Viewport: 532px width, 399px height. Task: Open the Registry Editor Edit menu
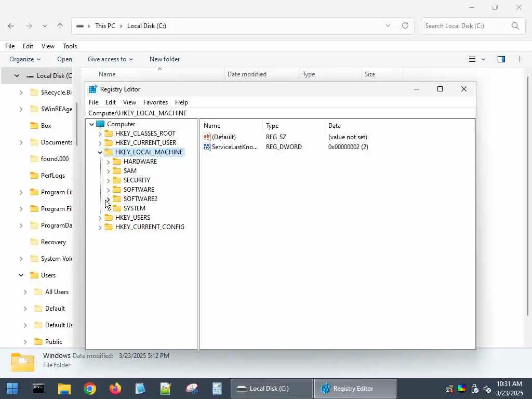[110, 102]
